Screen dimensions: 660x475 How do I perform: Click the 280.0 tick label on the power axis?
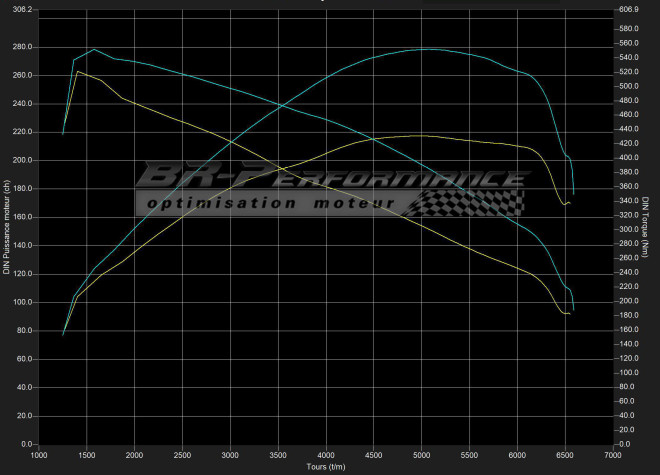(x=22, y=47)
